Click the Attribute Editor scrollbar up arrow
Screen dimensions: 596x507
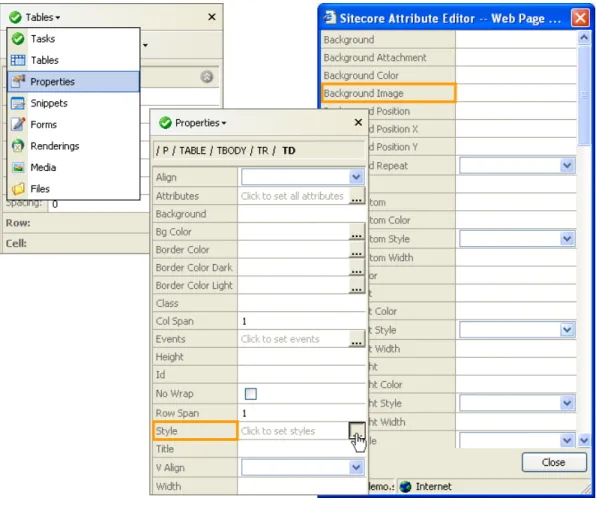(x=584, y=37)
